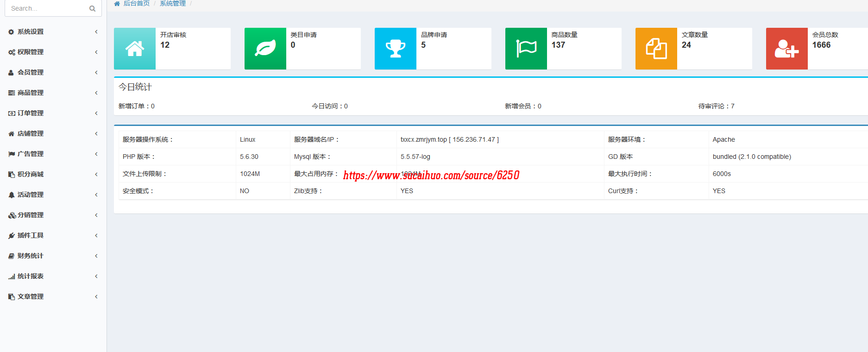Click the green flag product count icon
This screenshot has height=352, width=868.
526,49
